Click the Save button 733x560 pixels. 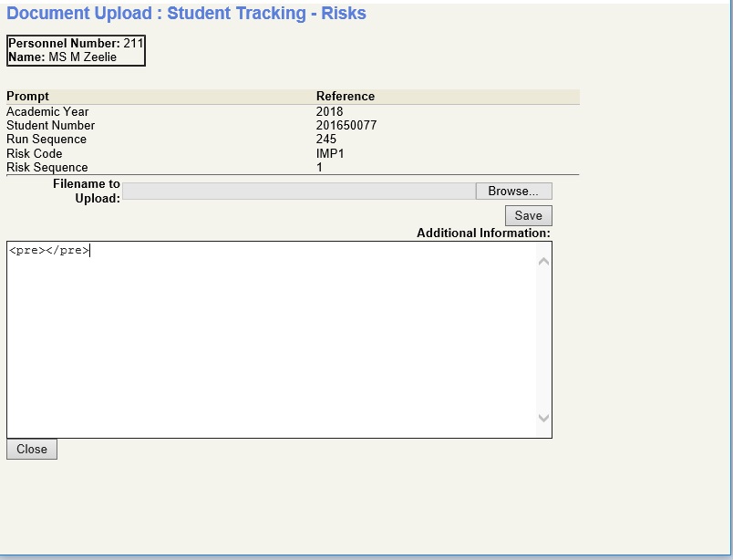528,215
